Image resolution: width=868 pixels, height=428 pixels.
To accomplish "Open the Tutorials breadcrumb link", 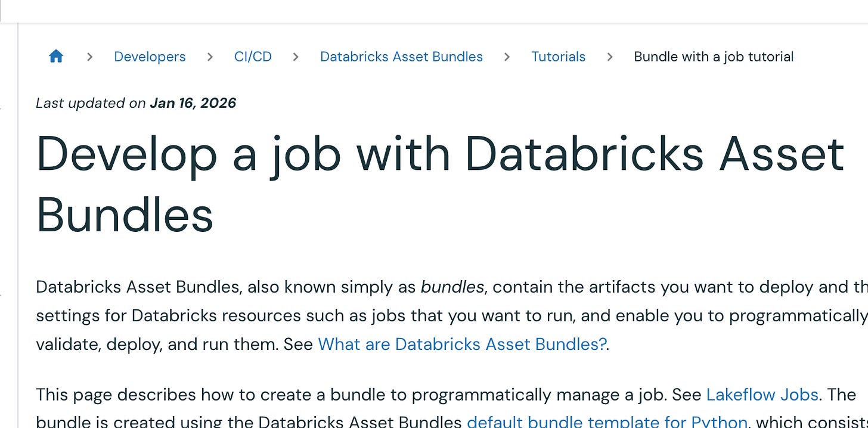I will 558,57.
